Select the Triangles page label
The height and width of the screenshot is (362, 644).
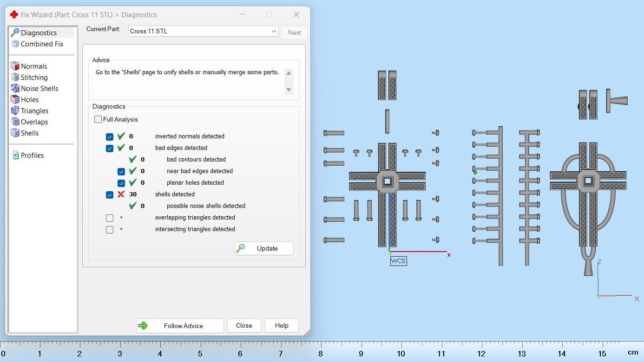coord(35,110)
